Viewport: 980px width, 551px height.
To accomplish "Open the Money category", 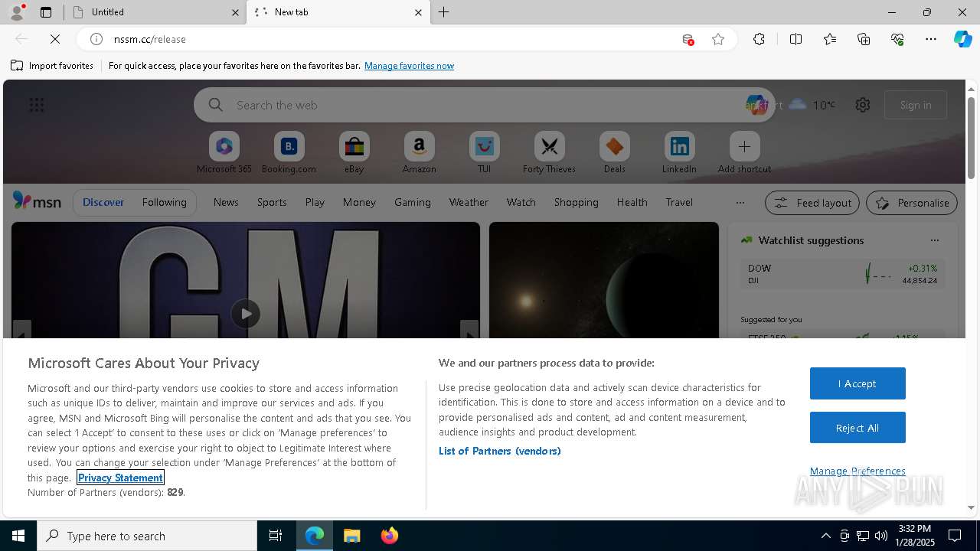I will pos(359,202).
